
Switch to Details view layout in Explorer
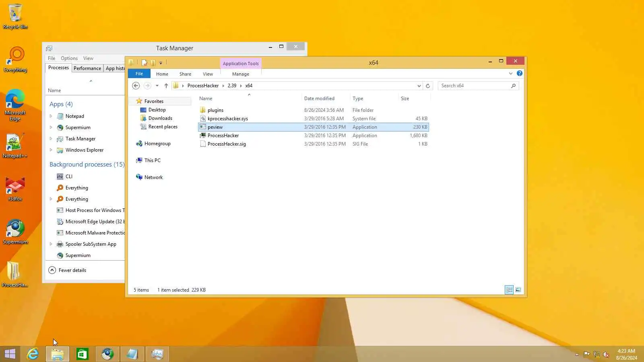click(509, 290)
